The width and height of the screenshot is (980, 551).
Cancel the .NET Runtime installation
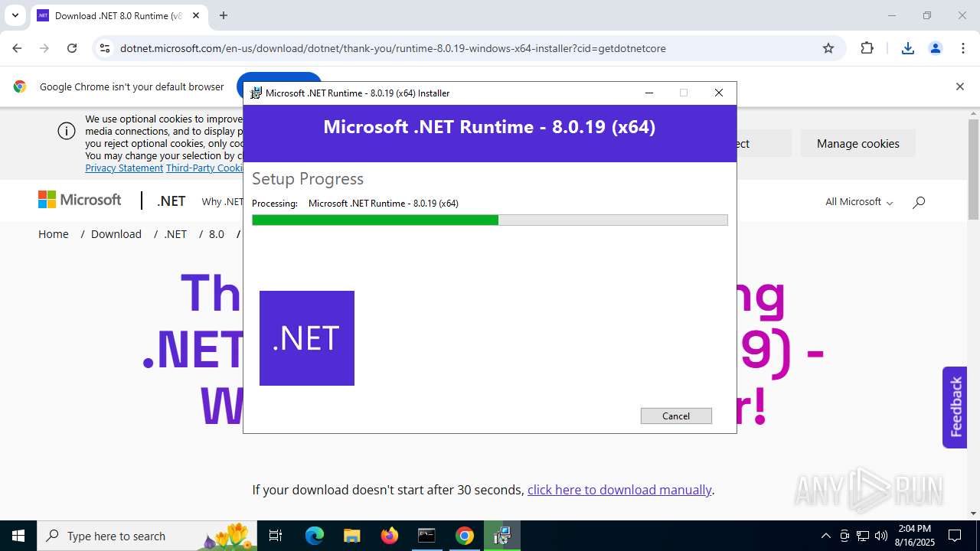click(x=676, y=416)
